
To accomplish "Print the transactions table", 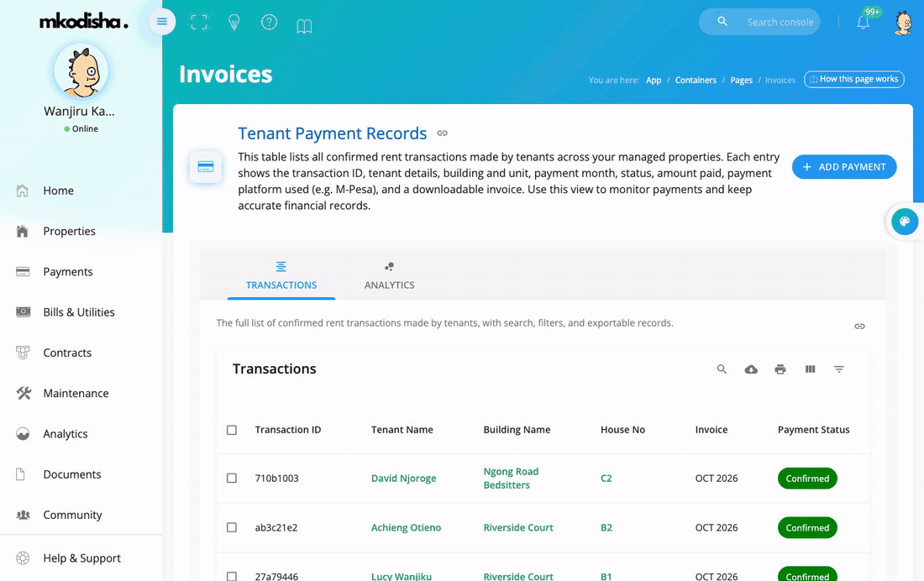I will (780, 369).
